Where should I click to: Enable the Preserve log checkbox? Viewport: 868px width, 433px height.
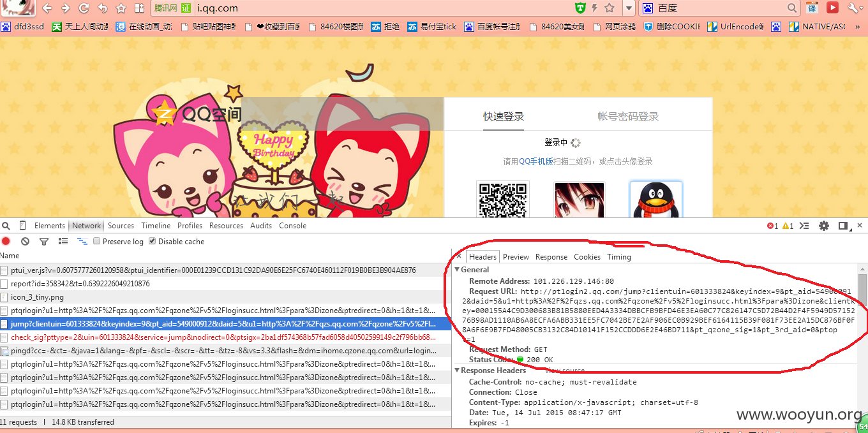pyautogui.click(x=97, y=241)
